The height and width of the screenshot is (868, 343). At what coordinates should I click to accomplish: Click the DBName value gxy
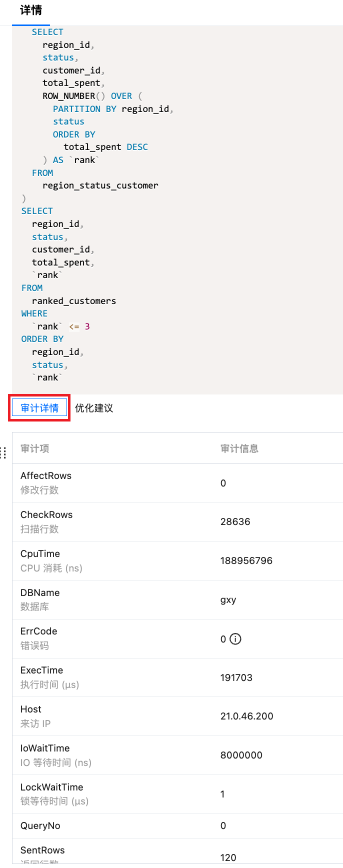point(228,599)
